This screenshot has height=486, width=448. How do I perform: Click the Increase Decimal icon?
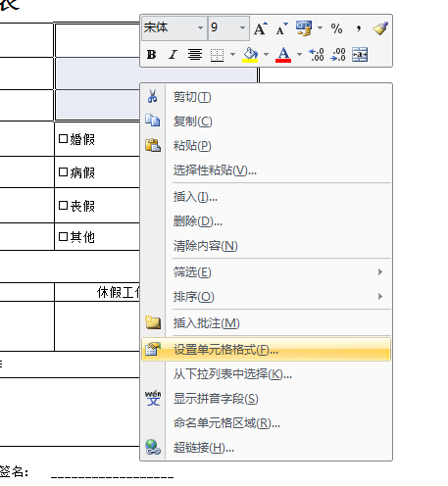[x=317, y=55]
